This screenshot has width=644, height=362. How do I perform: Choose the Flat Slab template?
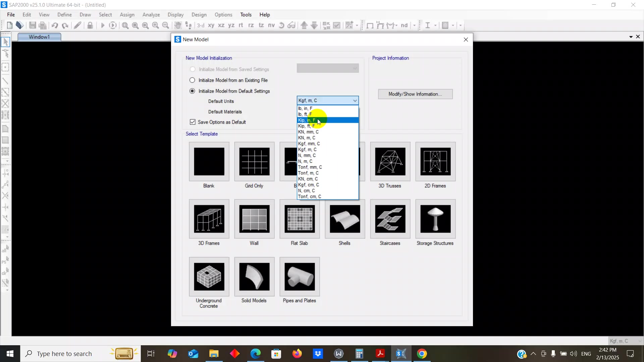[300, 219]
